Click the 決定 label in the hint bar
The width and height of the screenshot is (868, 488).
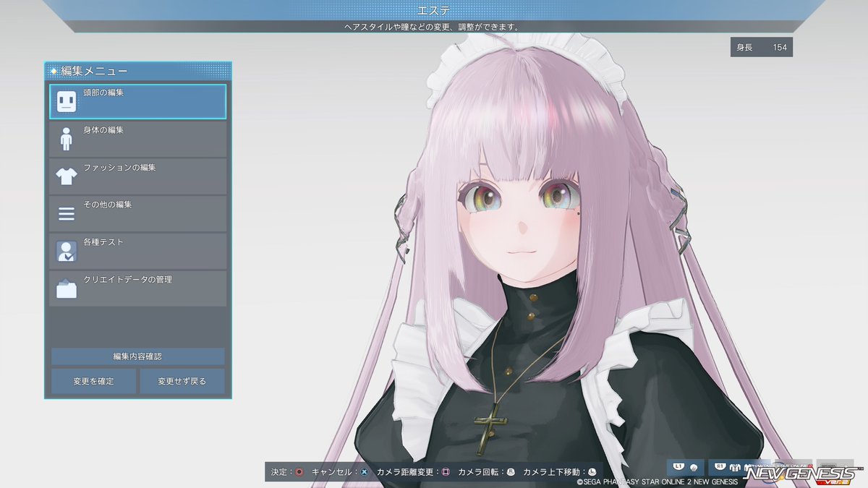coord(279,472)
